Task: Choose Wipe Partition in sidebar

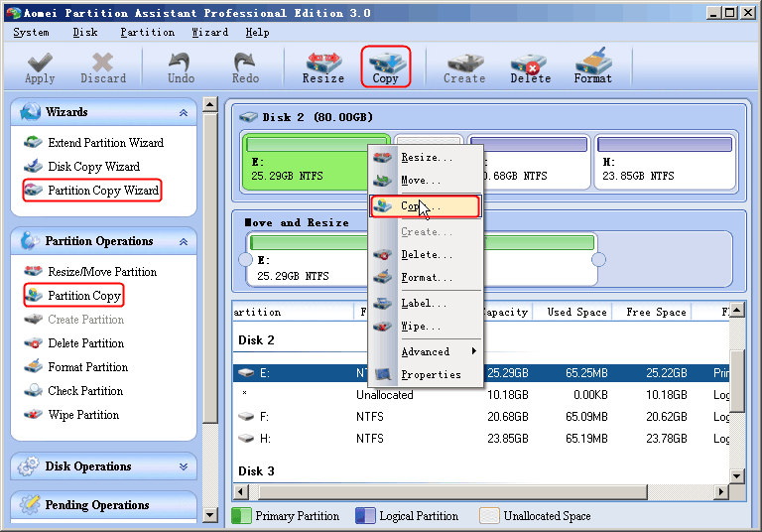Action: 83,415
